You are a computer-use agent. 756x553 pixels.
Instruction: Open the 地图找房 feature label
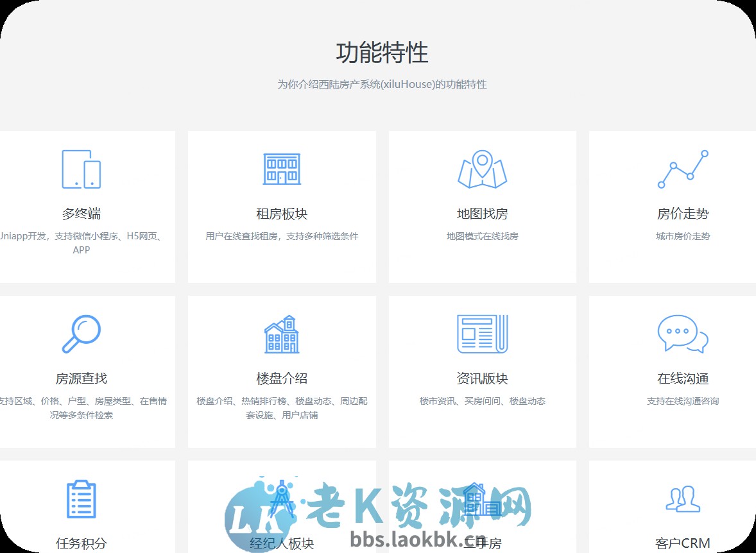[482, 214]
